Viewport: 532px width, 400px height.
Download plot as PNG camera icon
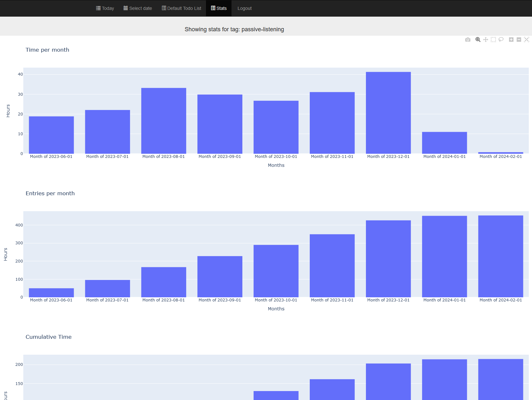pyautogui.click(x=468, y=40)
